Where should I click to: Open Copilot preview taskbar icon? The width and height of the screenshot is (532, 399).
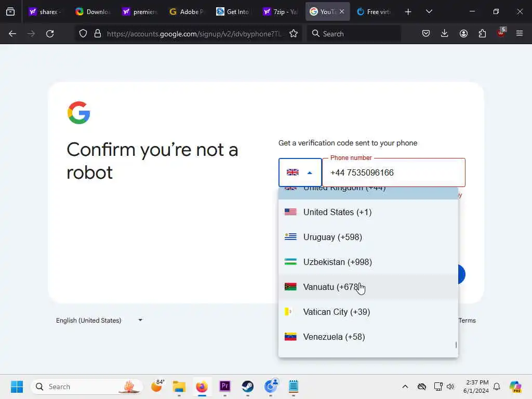click(x=515, y=387)
